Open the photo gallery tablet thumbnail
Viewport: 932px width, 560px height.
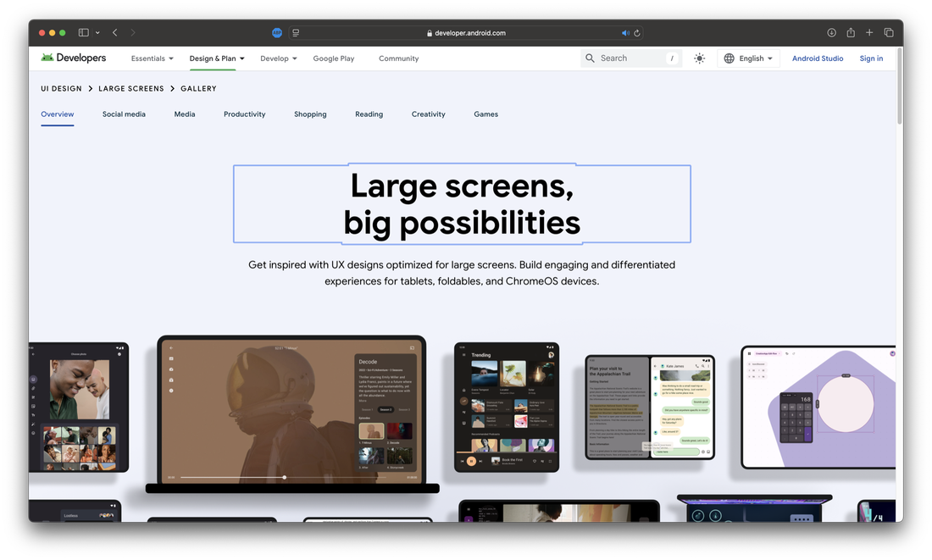pos(79,408)
